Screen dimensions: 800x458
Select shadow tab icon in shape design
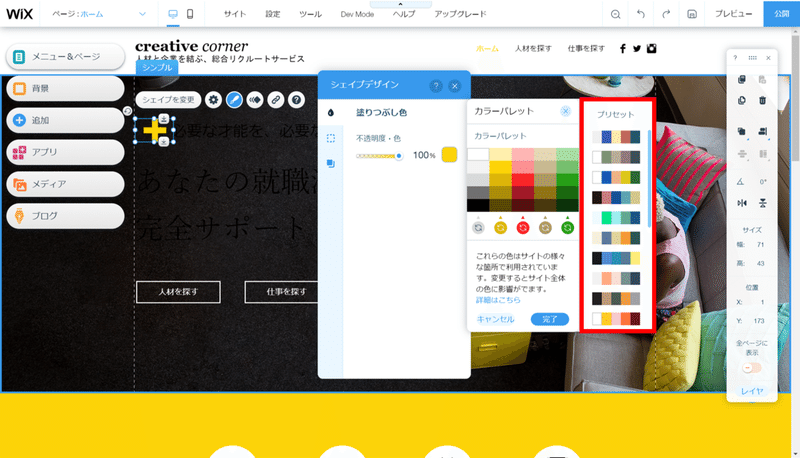tap(331, 163)
